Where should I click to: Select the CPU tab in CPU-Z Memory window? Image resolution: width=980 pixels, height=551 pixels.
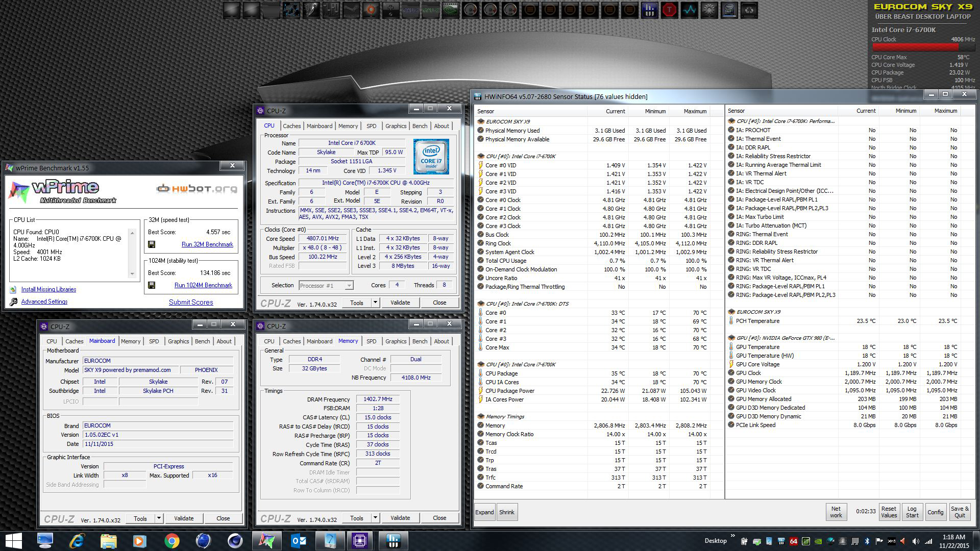269,341
